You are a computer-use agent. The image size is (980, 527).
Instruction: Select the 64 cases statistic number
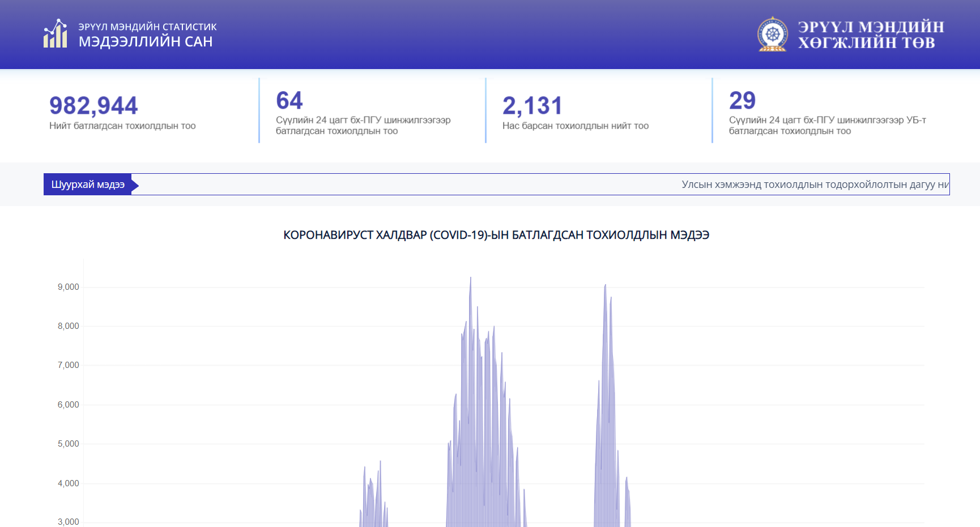(289, 101)
